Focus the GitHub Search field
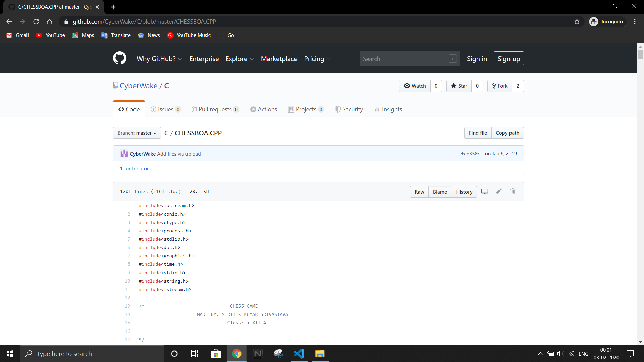Screen dimensions: 644x362 410,59
